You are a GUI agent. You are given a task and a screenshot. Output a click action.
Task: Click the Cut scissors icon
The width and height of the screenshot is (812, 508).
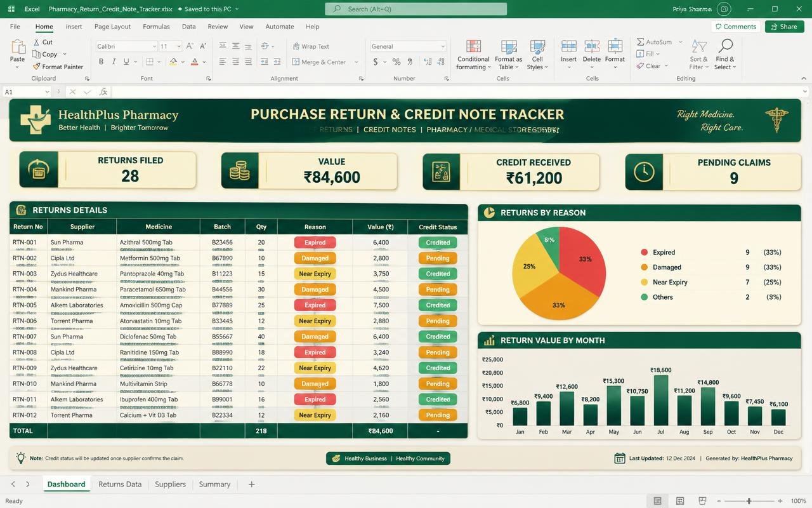(37, 42)
